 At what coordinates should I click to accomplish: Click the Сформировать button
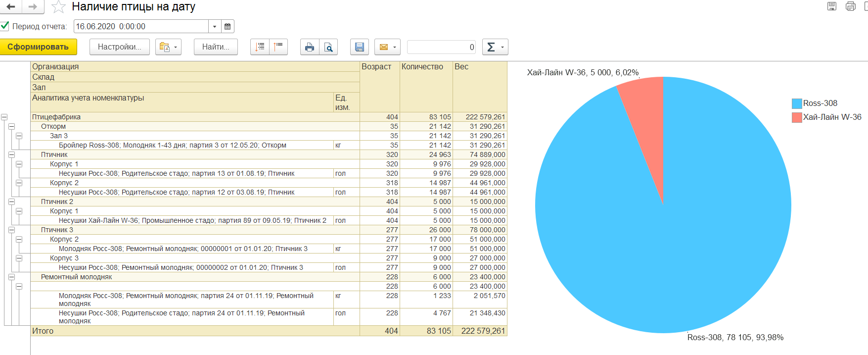click(38, 47)
